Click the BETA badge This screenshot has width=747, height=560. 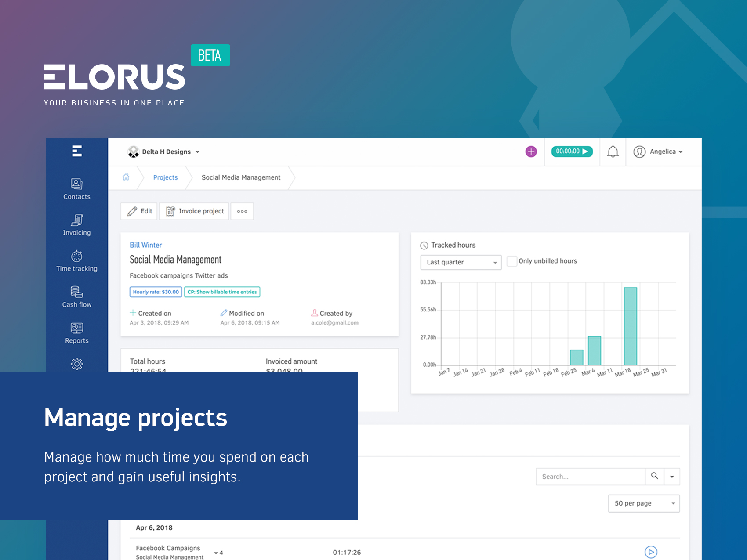click(x=210, y=55)
